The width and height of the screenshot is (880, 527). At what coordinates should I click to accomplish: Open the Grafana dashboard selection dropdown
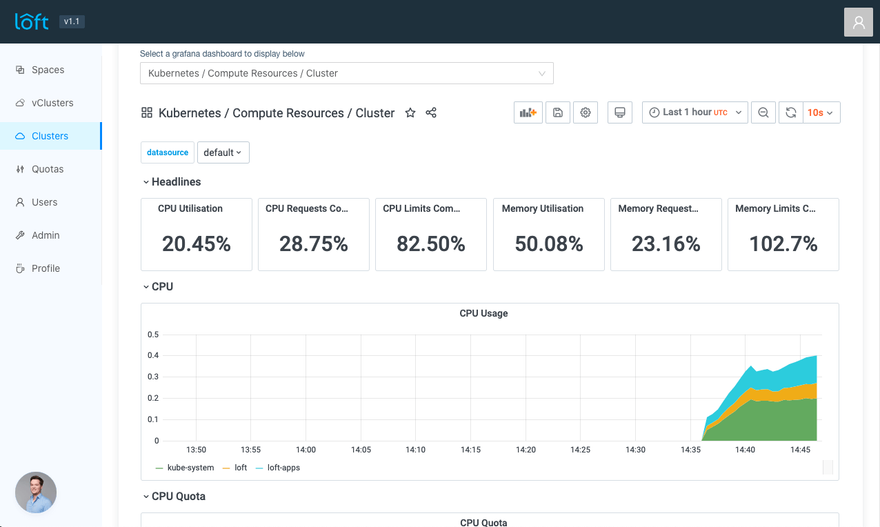tap(346, 73)
